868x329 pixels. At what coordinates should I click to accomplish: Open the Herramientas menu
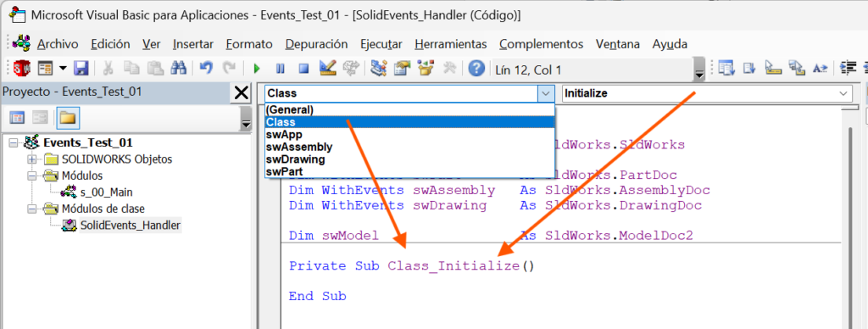pos(451,44)
